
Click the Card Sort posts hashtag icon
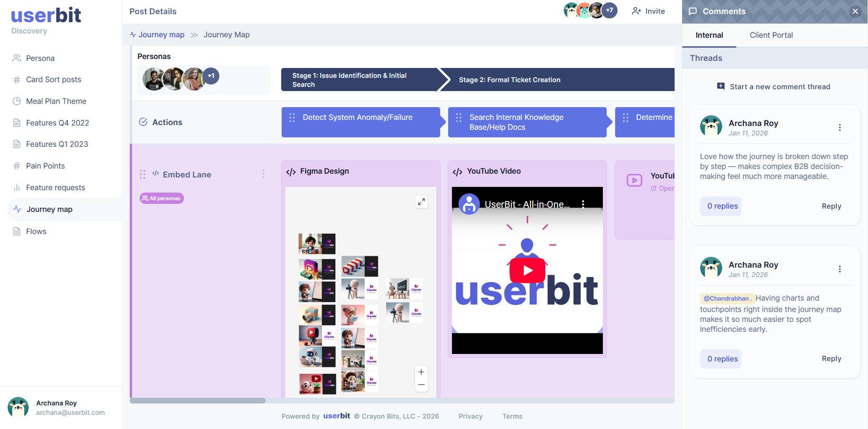coord(17,79)
